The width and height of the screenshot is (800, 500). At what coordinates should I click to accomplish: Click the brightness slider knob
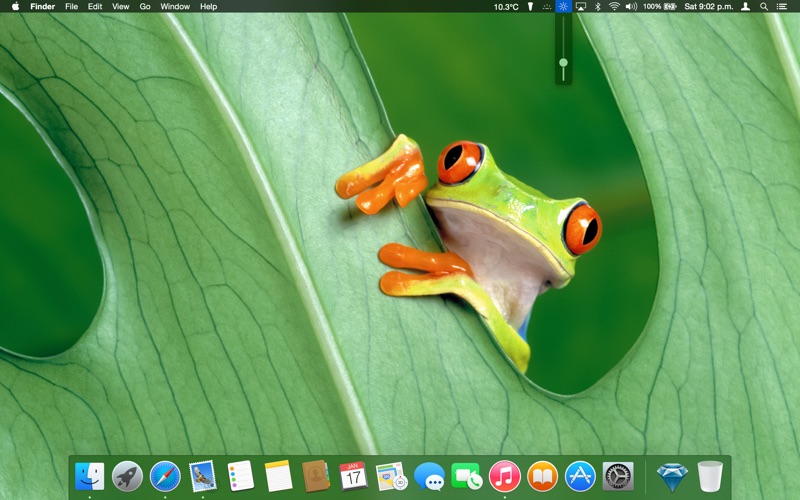tap(564, 63)
